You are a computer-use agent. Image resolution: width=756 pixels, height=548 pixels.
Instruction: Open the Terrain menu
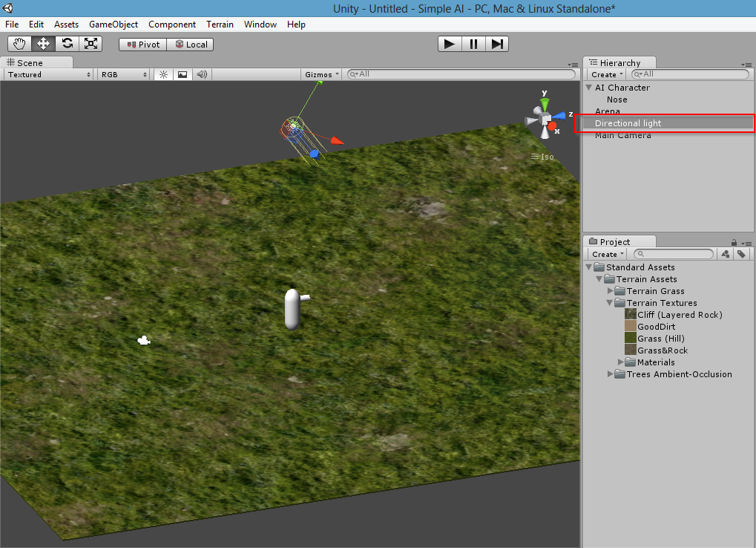point(220,25)
